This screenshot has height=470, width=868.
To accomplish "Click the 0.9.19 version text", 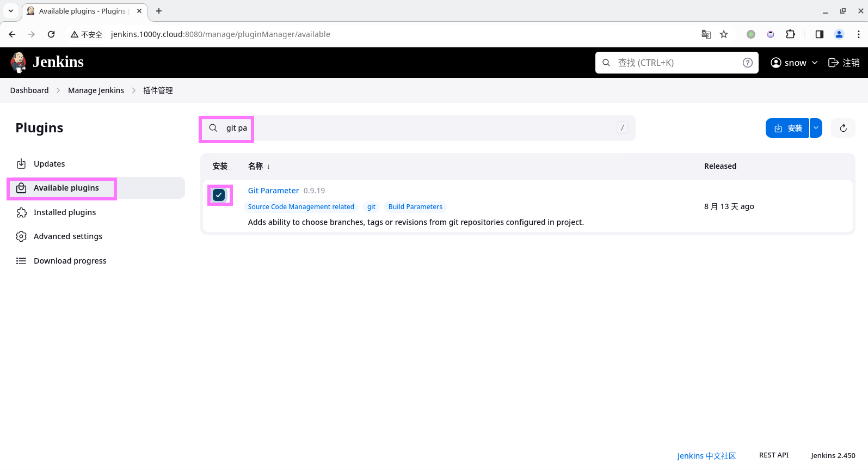I will [x=314, y=191].
